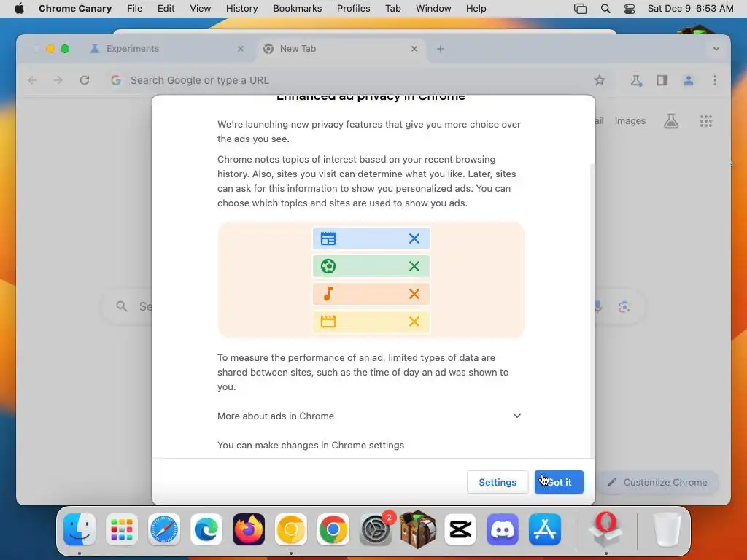
Task: Open the History menu
Action: pos(241,9)
